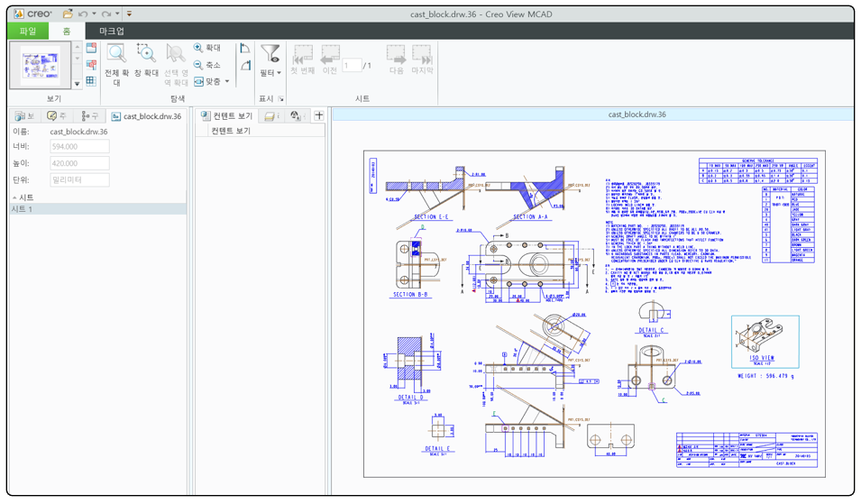The height and width of the screenshot is (504, 861).
Task: Click the WEIGHT : 596.479 g text
Action: pyautogui.click(x=765, y=376)
